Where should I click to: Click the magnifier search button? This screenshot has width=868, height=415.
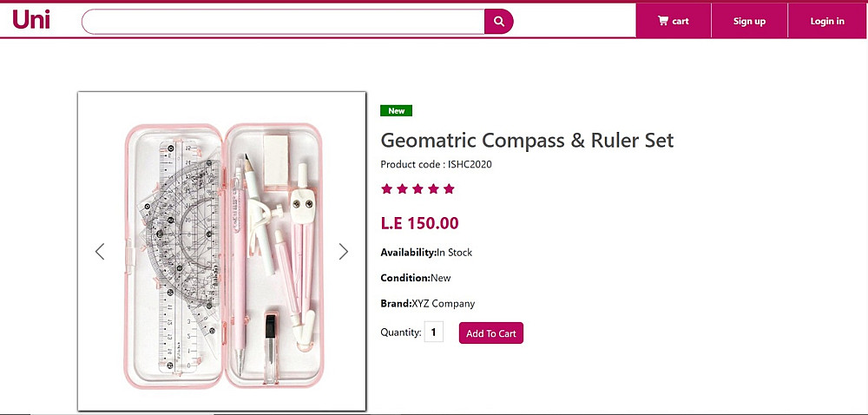point(499,21)
